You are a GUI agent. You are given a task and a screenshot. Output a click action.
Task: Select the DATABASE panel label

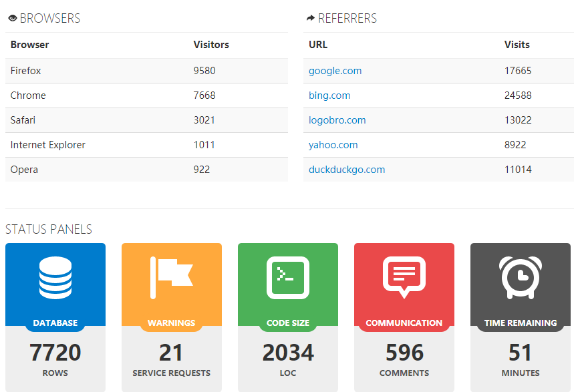pyautogui.click(x=55, y=323)
